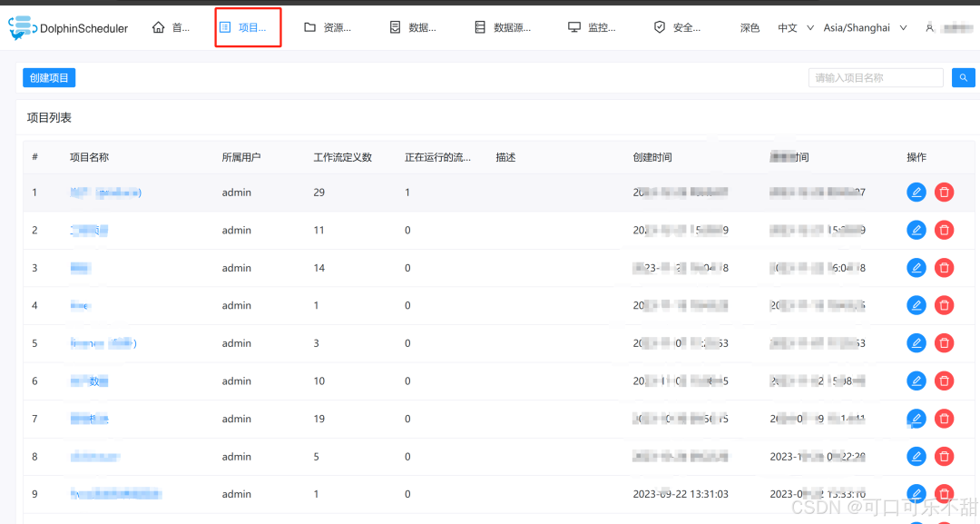This screenshot has width=980, height=524.
Task: Delete the project in row 4
Action: tap(944, 305)
